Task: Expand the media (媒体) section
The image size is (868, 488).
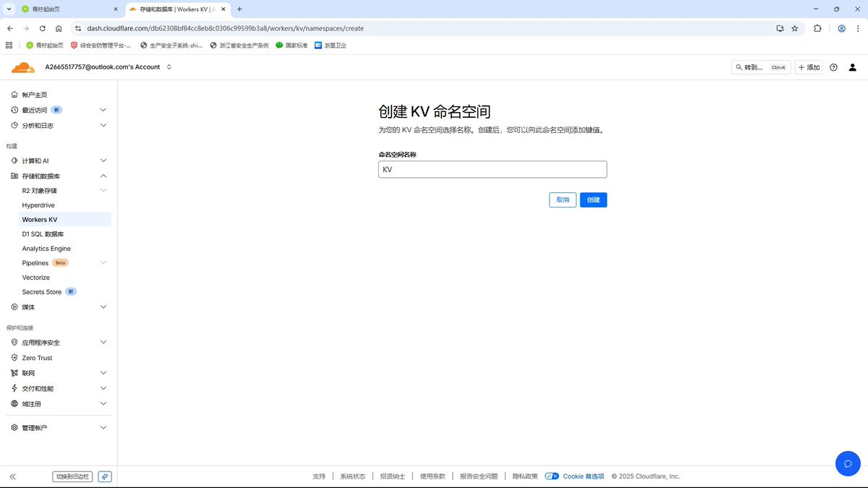Action: 103,307
